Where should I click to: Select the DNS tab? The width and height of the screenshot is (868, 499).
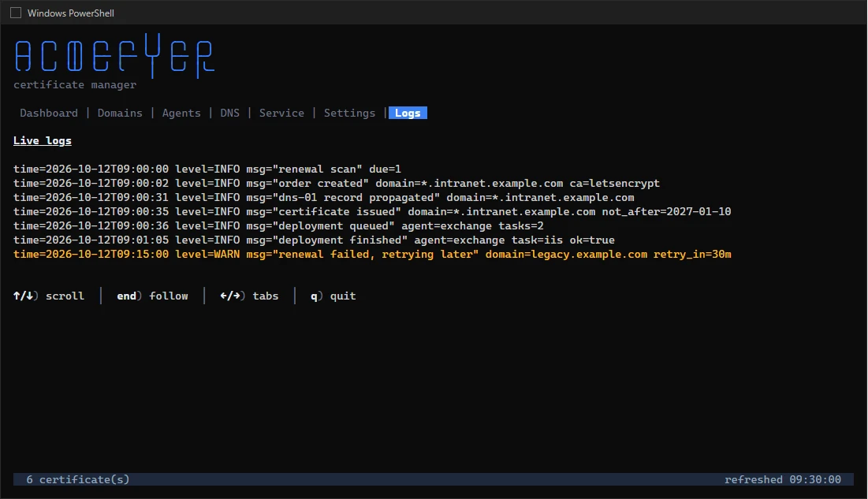229,113
